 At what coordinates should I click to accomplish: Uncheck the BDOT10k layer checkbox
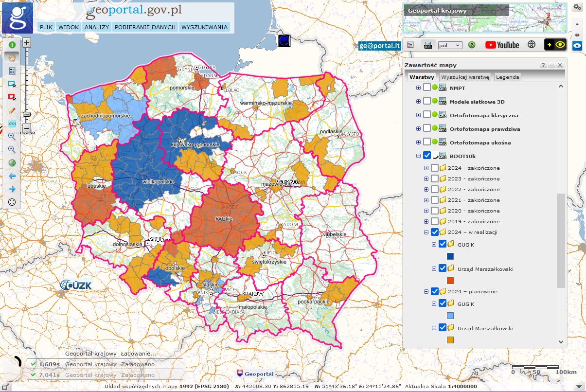coord(427,156)
